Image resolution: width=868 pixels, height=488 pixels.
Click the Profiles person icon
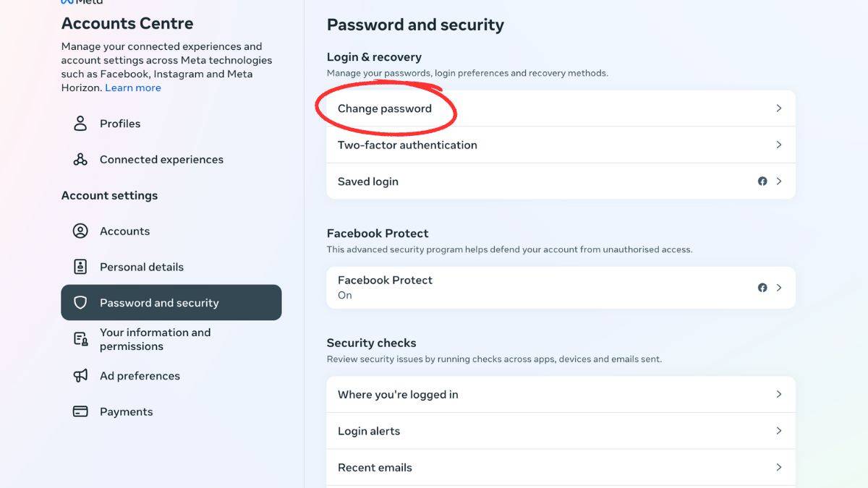click(80, 124)
